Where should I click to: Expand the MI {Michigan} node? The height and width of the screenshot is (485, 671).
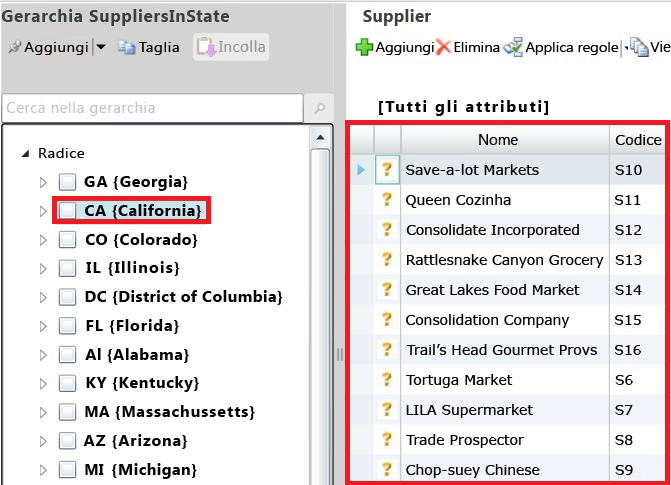coord(43,470)
